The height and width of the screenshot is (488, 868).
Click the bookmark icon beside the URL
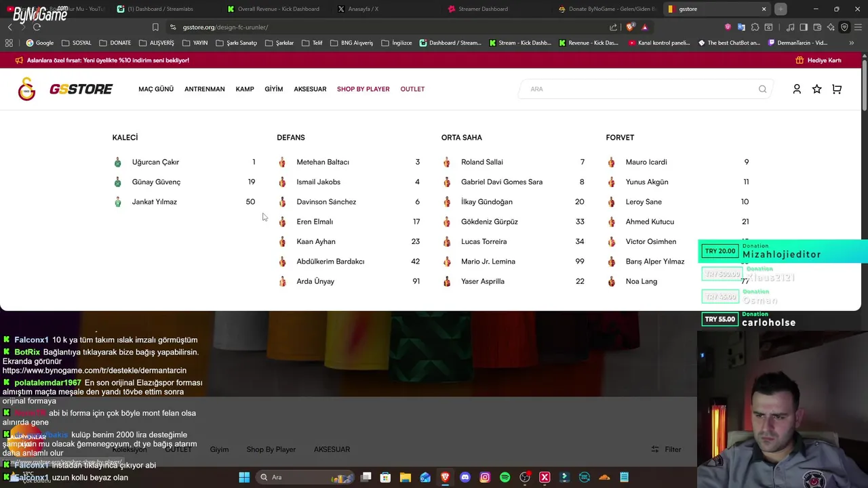point(155,27)
